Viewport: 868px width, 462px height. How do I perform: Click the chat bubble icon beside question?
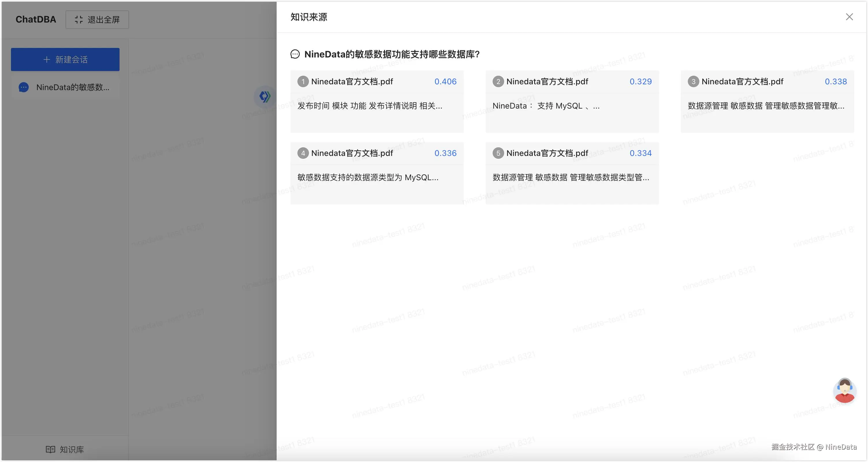click(295, 54)
